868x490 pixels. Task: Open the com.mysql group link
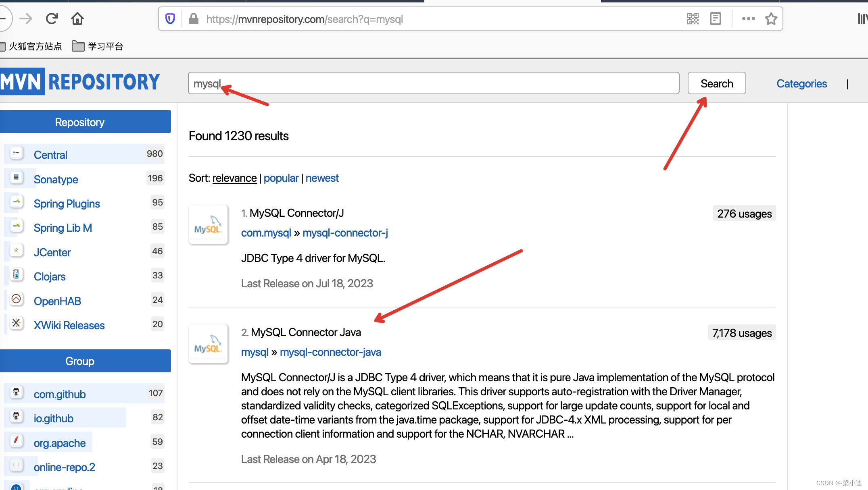(266, 233)
